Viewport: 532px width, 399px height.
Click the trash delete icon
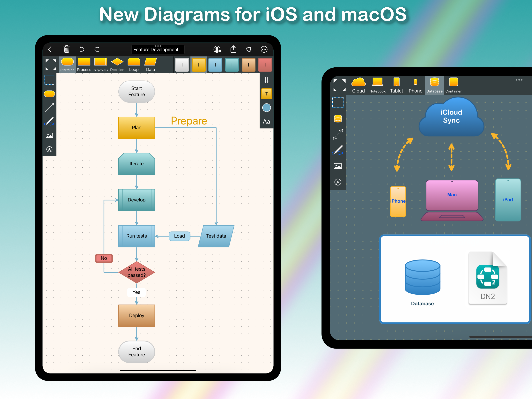(x=66, y=49)
